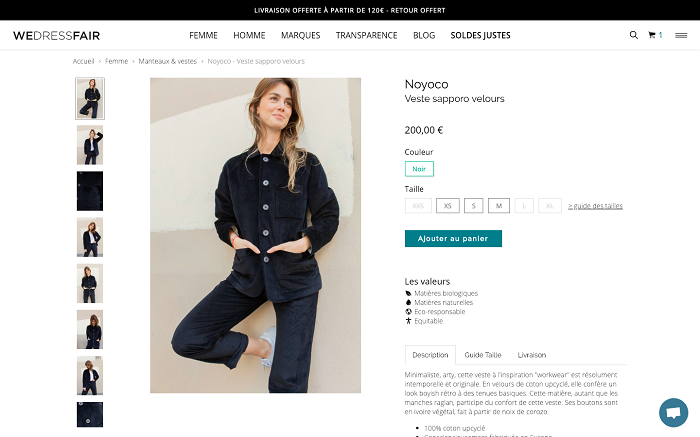Click the Matières biologiques leaf icon

click(408, 293)
